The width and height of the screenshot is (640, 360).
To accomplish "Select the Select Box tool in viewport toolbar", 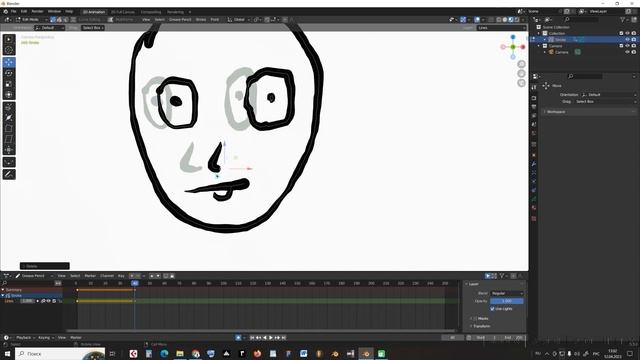I will coord(9,40).
